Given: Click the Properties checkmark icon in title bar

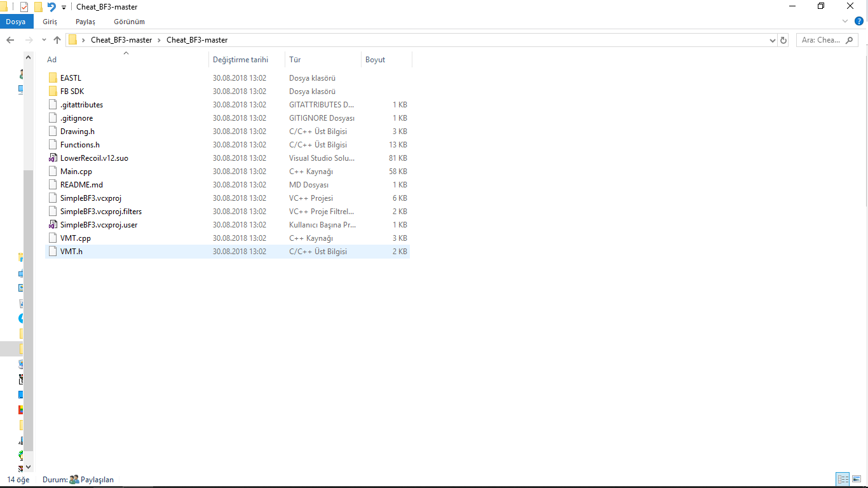Looking at the screenshot, I should point(24,7).
